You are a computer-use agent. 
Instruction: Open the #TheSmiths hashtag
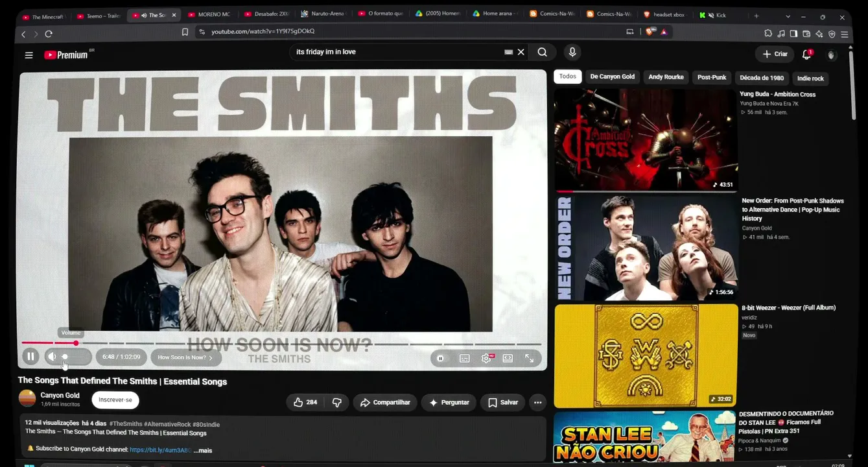point(126,424)
